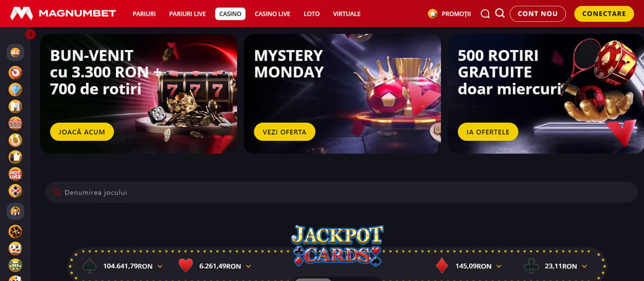This screenshot has width=644, height=281.
Task: Focus the Denumirea jocului search field
Action: pyautogui.click(x=341, y=192)
